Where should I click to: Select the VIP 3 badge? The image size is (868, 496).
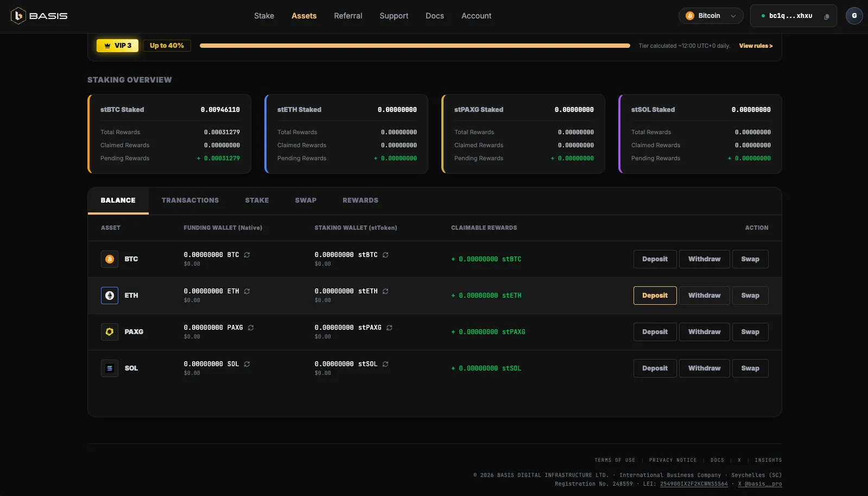coord(117,46)
